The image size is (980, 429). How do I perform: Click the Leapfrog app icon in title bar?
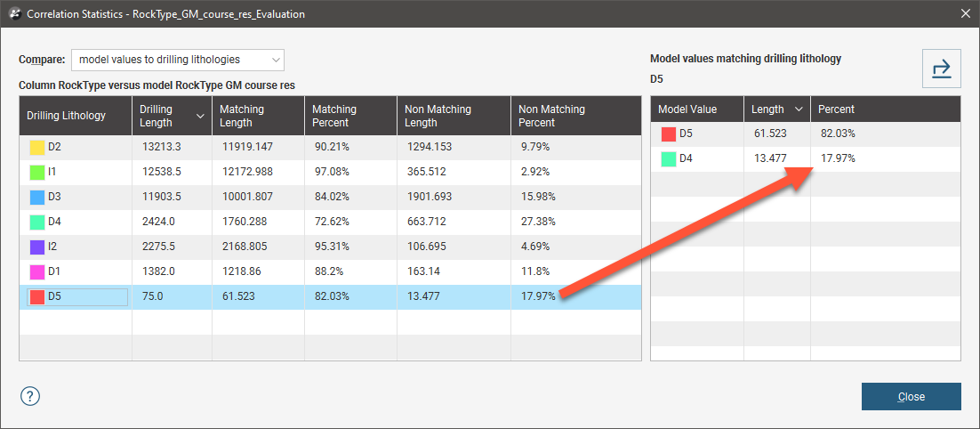14,13
